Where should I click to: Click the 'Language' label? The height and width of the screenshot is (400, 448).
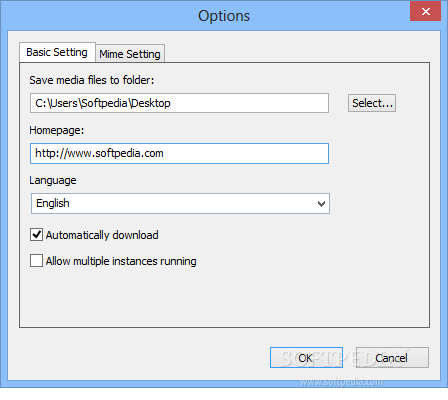click(x=53, y=180)
